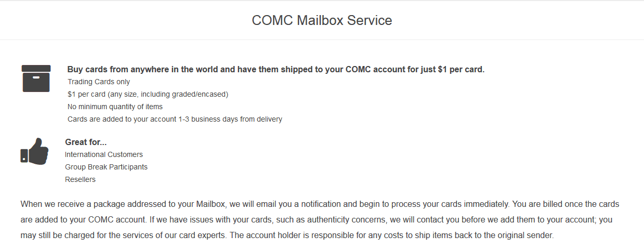
Task: Click the COMC Mailbox Service heading
Action: point(322,20)
